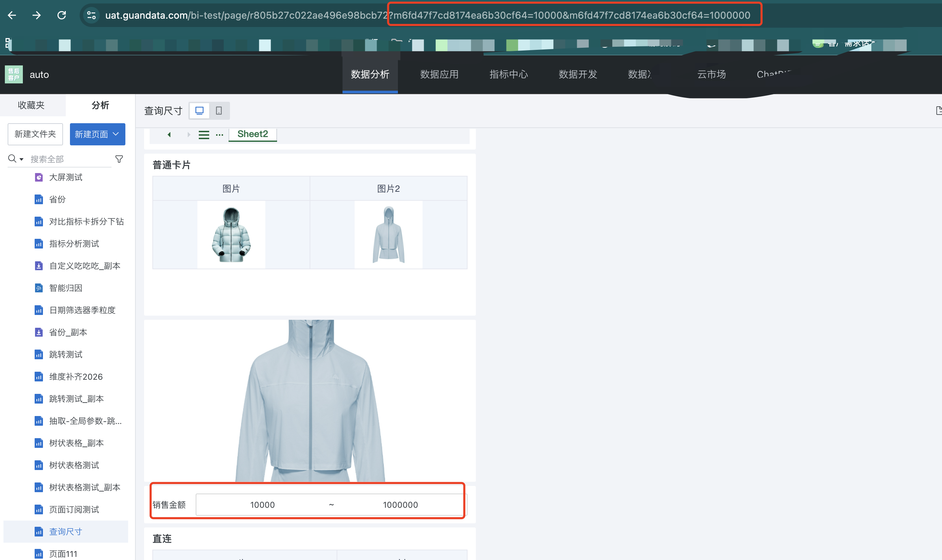942x560 pixels.
Task: Switch to the 分析 sidebar tab
Action: (x=100, y=105)
